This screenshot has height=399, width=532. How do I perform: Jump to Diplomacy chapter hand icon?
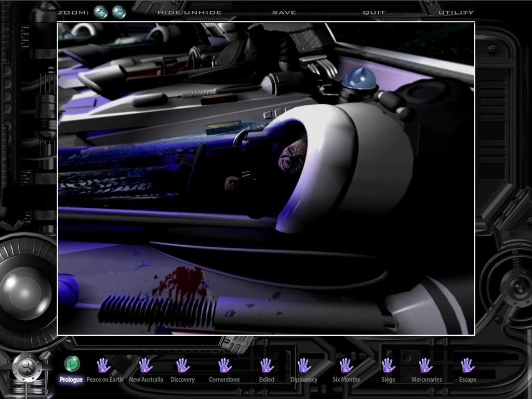coord(304,365)
